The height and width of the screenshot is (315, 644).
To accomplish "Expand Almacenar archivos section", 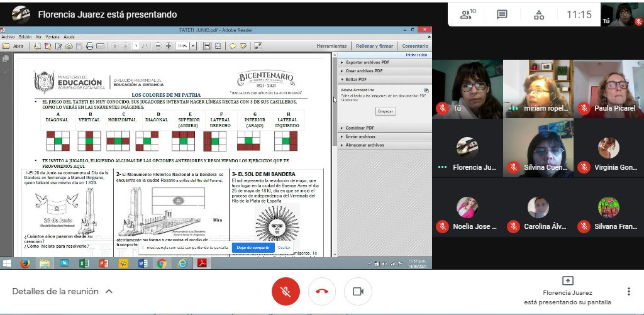I will (x=385, y=145).
